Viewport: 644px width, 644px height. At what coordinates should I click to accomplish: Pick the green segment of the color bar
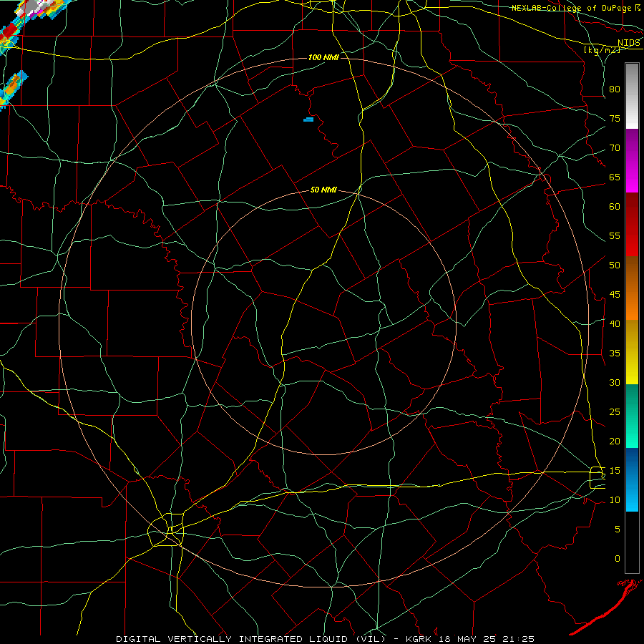(x=632, y=416)
